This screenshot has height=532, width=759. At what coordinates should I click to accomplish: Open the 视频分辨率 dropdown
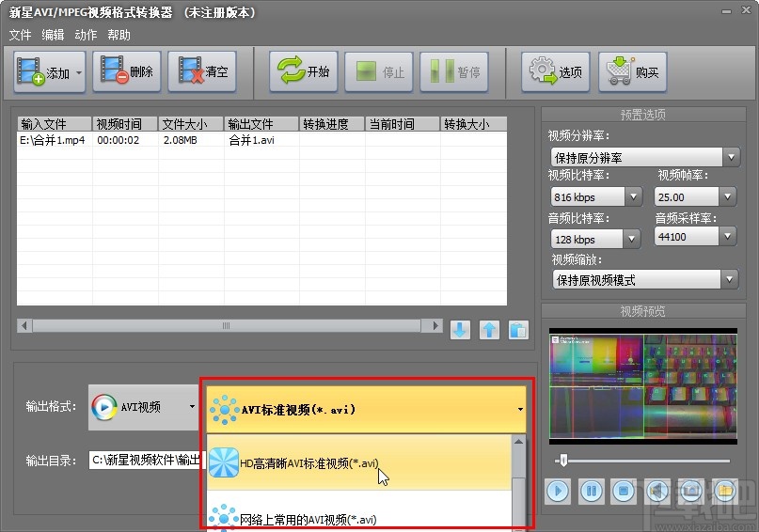pyautogui.click(x=731, y=157)
